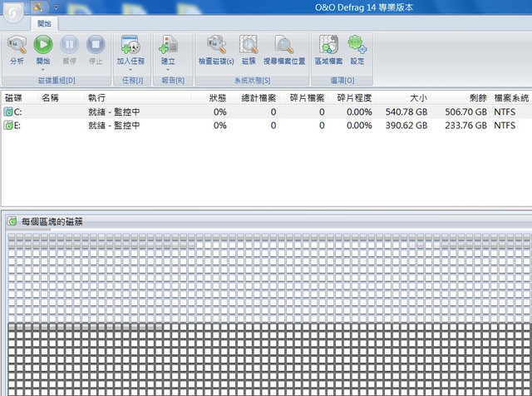
Task: Sort by the 總計檔案 column header
Action: pyautogui.click(x=255, y=98)
